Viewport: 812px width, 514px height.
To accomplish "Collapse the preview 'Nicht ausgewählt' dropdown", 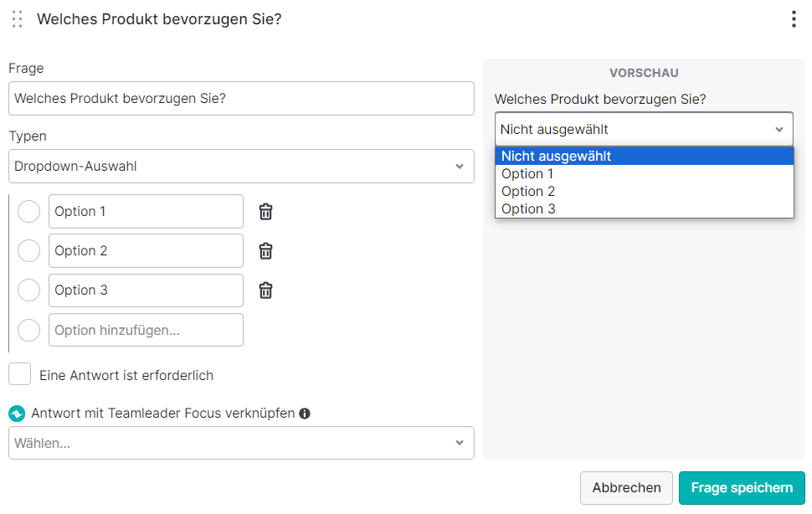I will (x=644, y=130).
